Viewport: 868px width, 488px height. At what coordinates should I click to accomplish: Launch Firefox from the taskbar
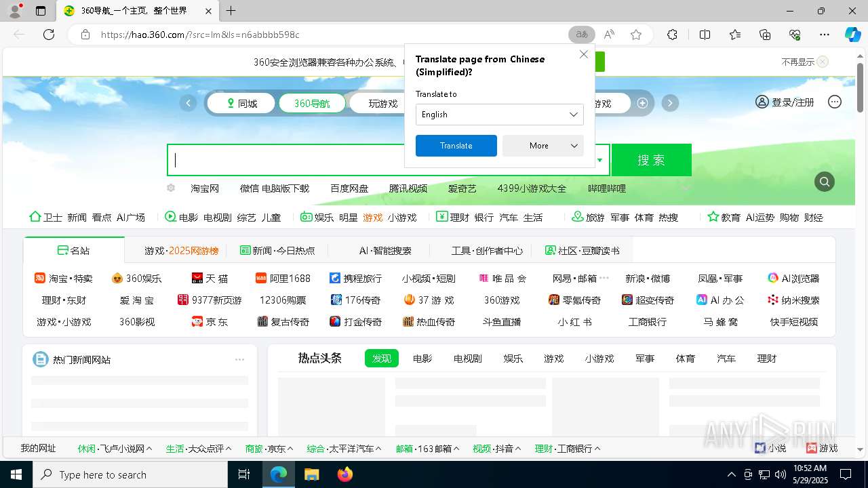344,474
